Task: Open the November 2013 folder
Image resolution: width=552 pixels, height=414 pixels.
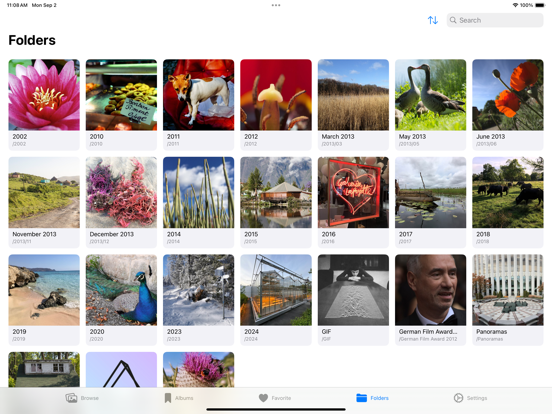Action: (44, 202)
